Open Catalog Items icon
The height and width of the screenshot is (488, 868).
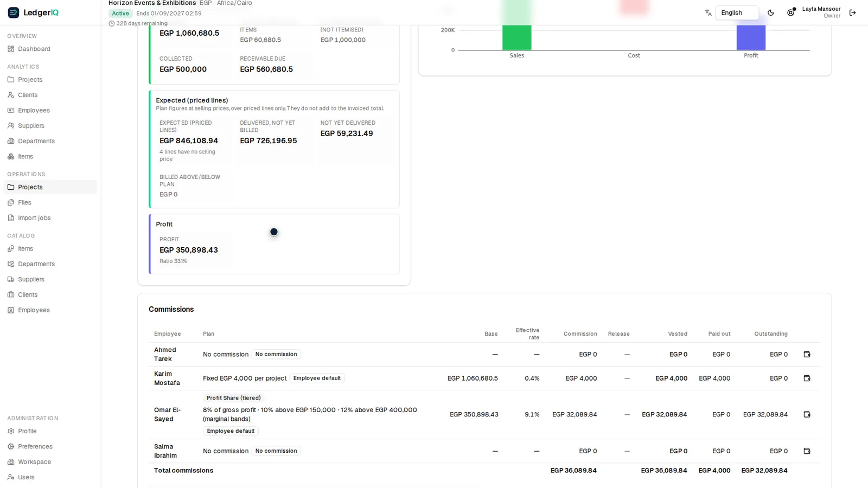[x=11, y=249]
